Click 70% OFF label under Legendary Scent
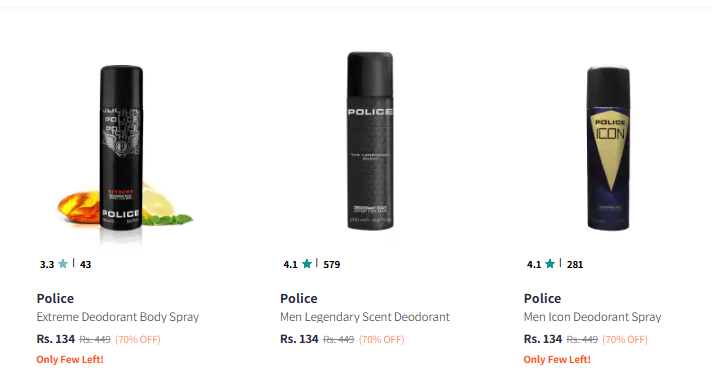Viewport: 712px width, 392px height. [381, 339]
